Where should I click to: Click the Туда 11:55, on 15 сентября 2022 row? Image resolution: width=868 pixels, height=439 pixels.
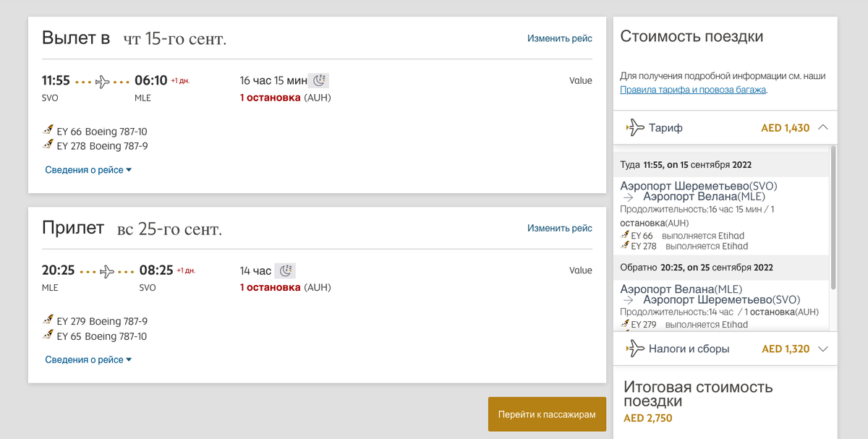tap(722, 165)
